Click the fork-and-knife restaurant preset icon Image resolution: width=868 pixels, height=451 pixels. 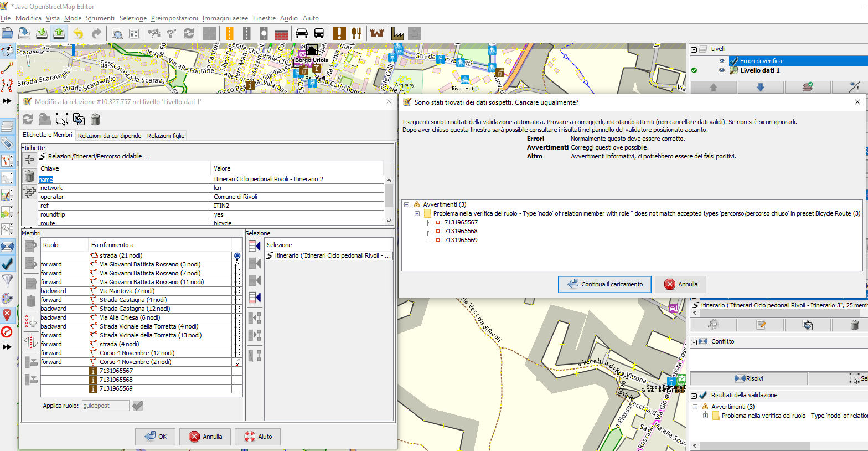tap(356, 33)
